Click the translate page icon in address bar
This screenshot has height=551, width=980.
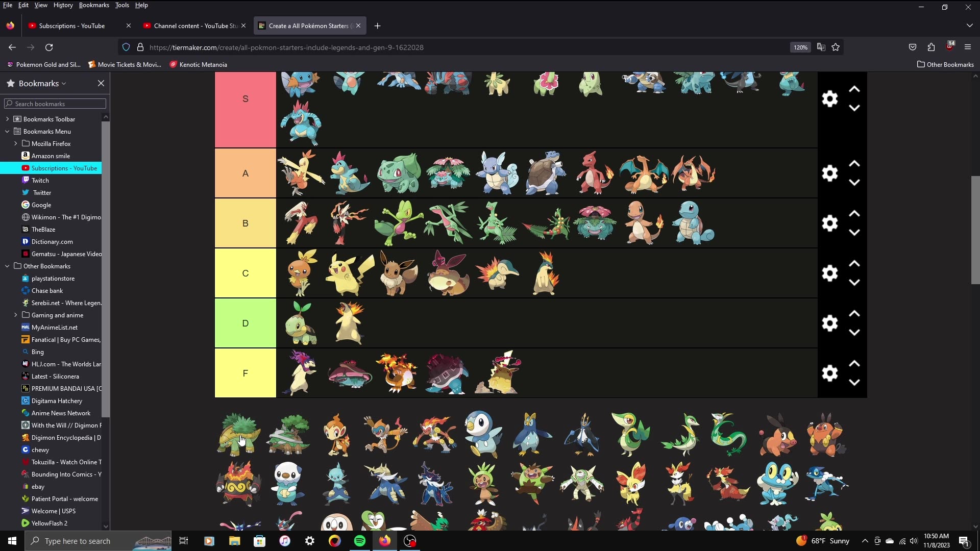click(x=821, y=47)
